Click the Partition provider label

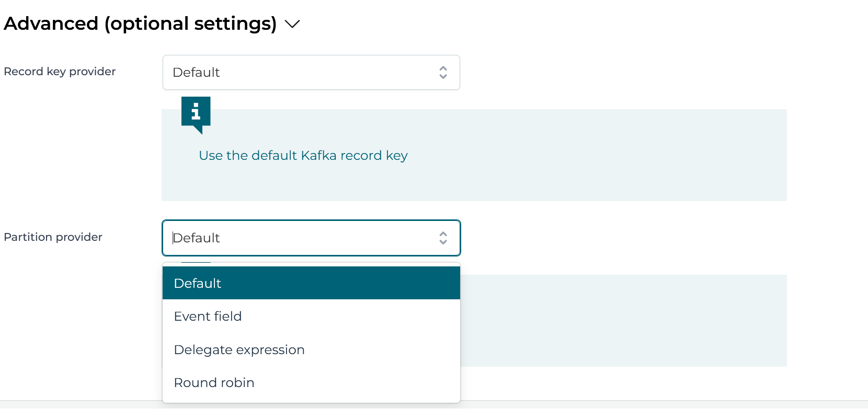pos(52,237)
